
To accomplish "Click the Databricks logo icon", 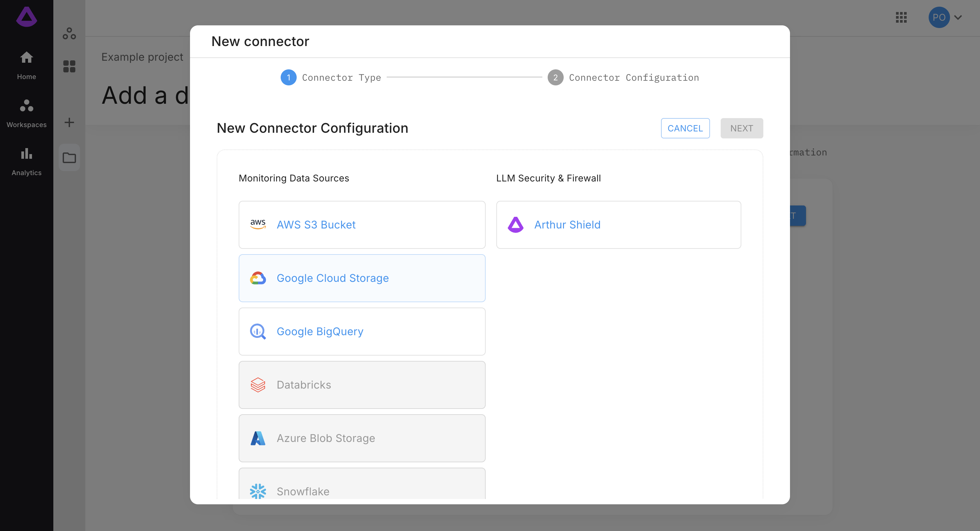I will tap(258, 385).
